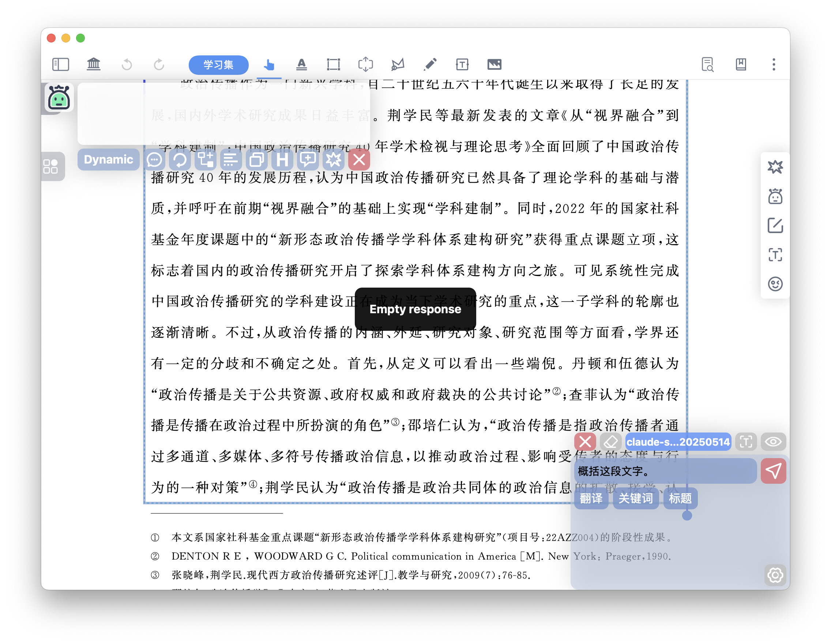Click the Dynamic mode button

(x=108, y=160)
